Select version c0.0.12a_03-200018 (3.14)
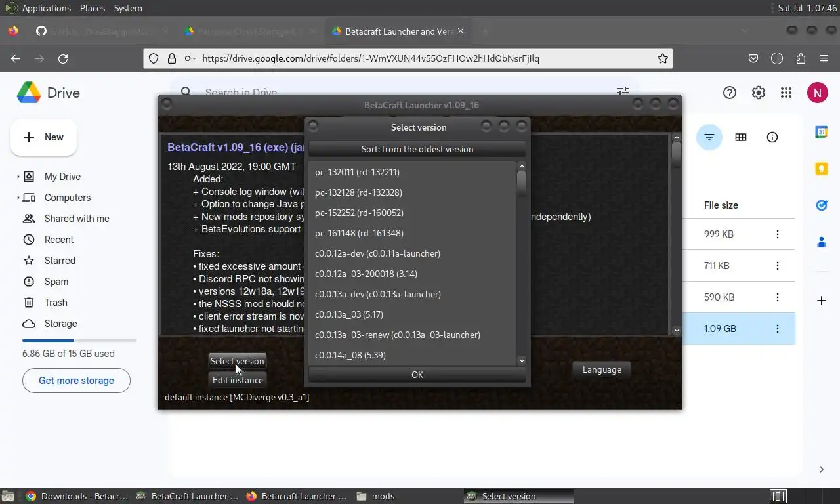 pyautogui.click(x=412, y=274)
